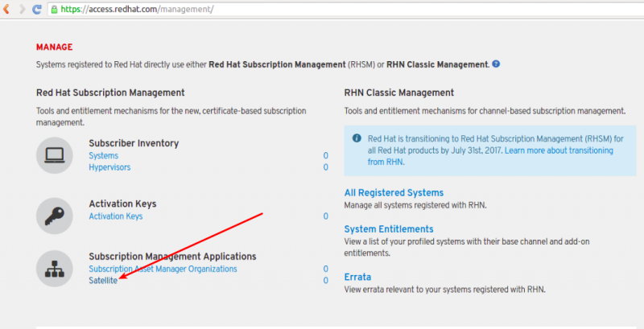Click the Subscription Asset Manager Organizations count
The height and width of the screenshot is (329, 644).
pos(326,269)
